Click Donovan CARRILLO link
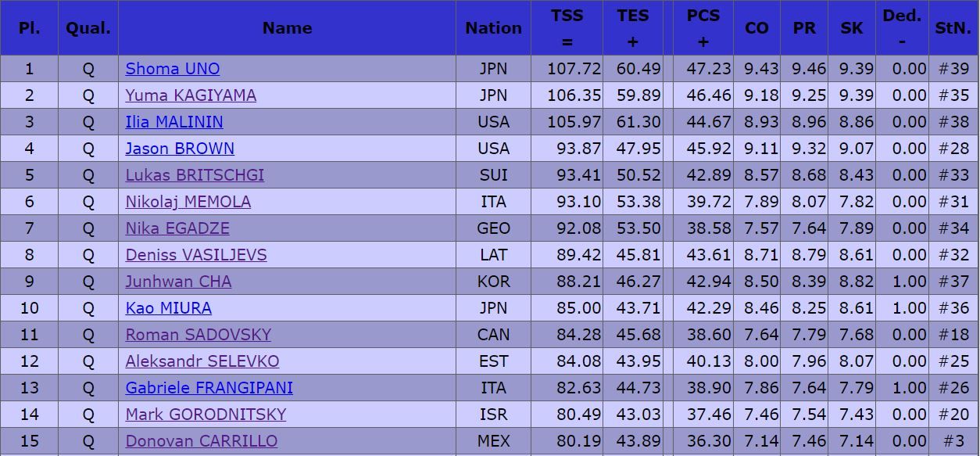This screenshot has height=456, width=980. (x=202, y=441)
